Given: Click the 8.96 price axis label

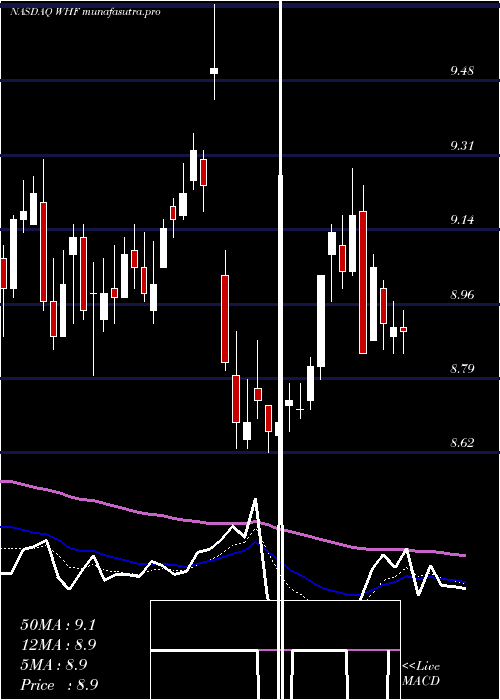Looking at the screenshot, I should [x=462, y=295].
